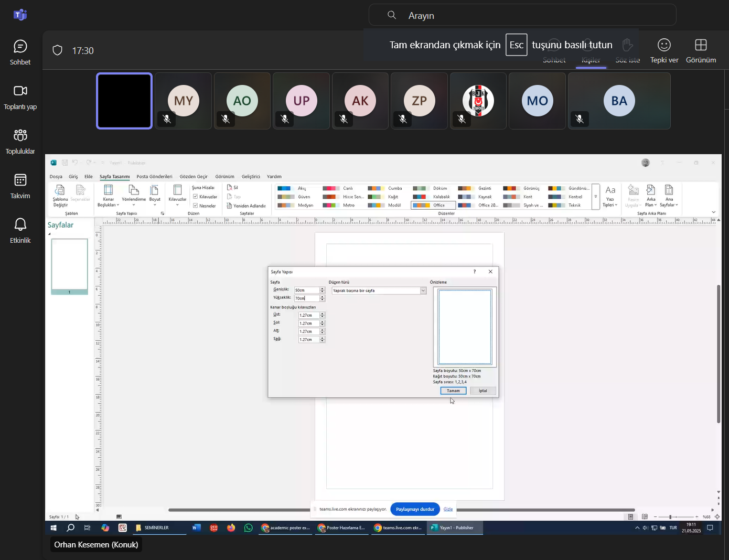Select the Akış color scheme
Image resolution: width=729 pixels, height=560 pixels.
click(296, 188)
